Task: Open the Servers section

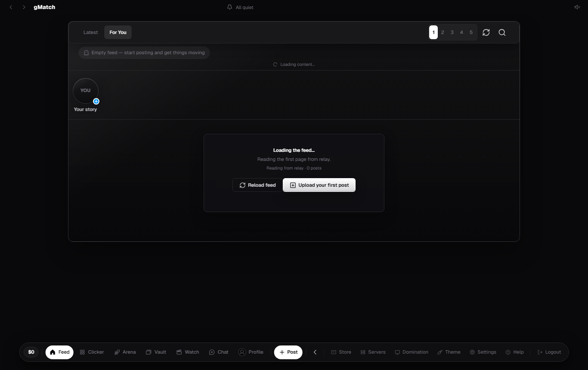Action: 373,352
